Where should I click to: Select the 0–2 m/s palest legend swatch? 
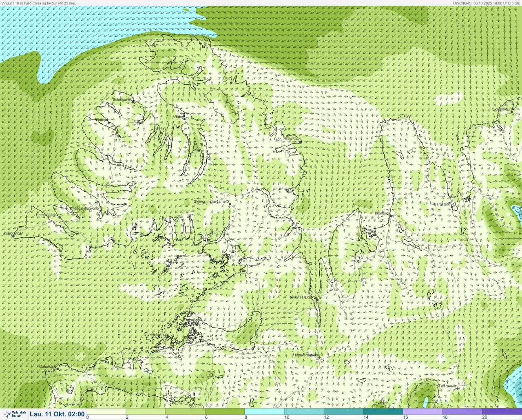click(106, 411)
